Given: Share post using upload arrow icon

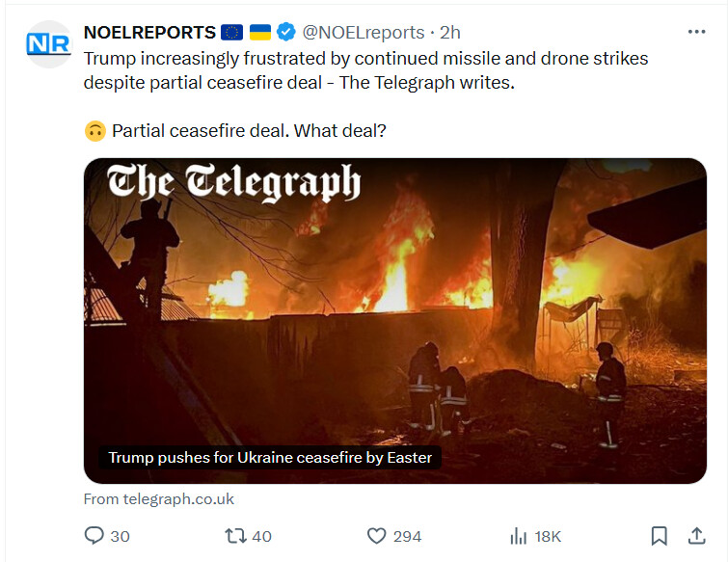Looking at the screenshot, I should click(x=696, y=536).
